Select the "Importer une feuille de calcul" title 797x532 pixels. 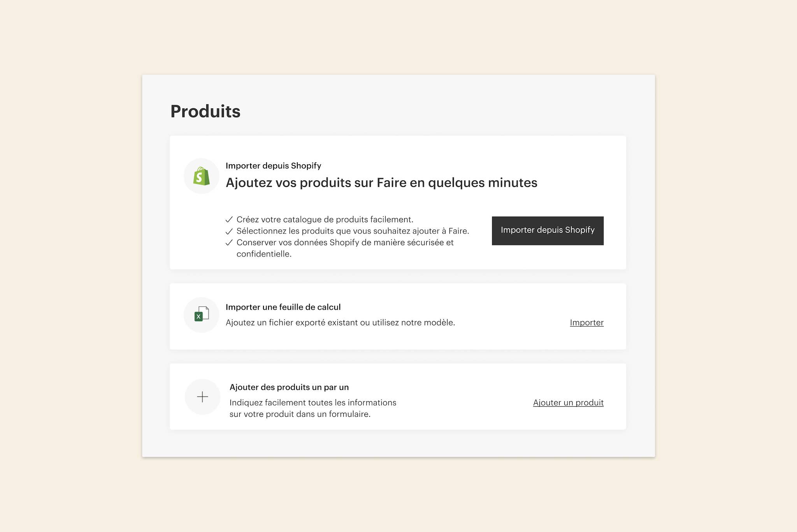tap(283, 307)
